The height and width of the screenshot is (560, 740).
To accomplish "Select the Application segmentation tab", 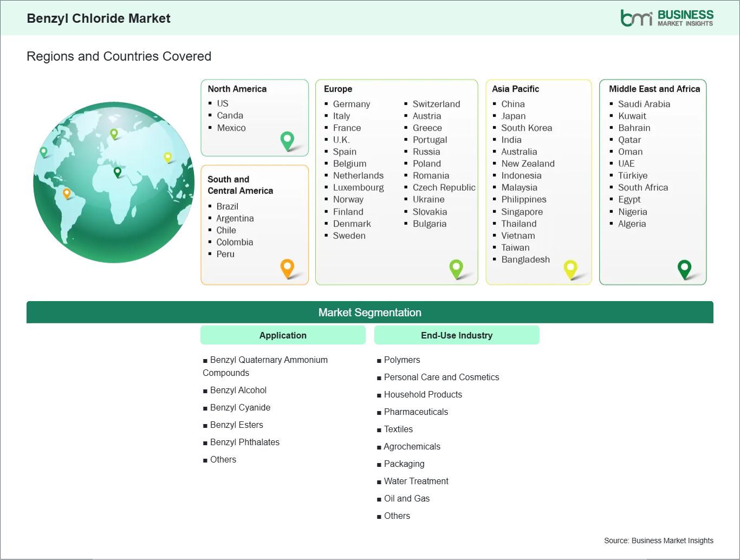I will pos(283,335).
